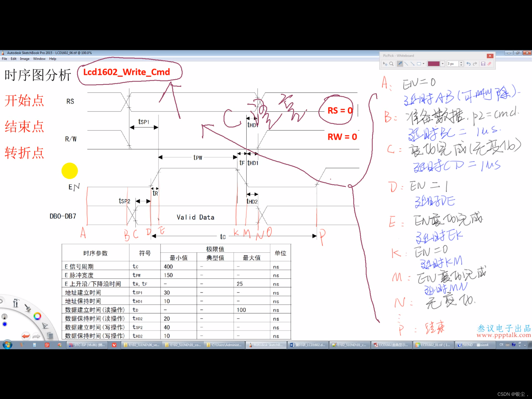The width and height of the screenshot is (532, 399).
Task: Open the File menu in SketchBook Pro
Action: [x=4, y=59]
